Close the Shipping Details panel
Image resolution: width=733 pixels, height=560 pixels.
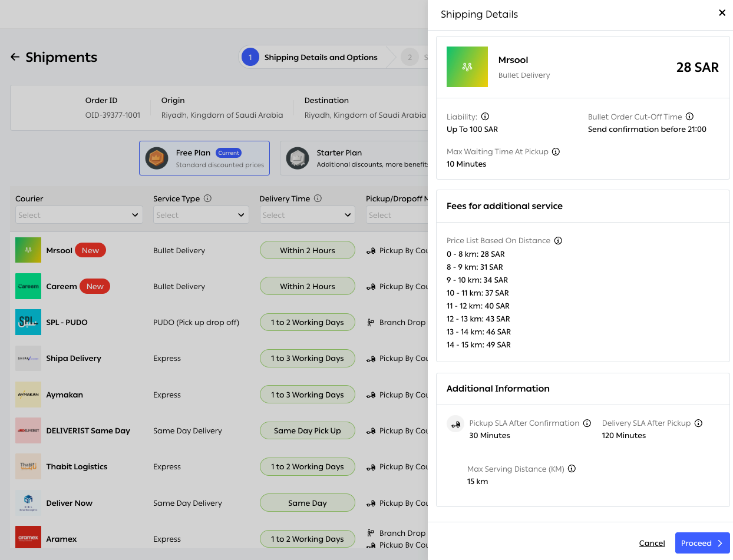pyautogui.click(x=722, y=13)
